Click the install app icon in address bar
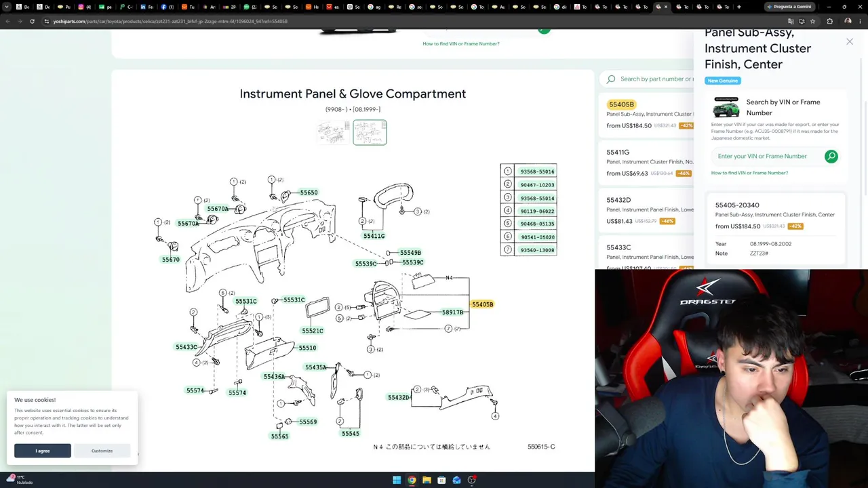The width and height of the screenshot is (868, 488). click(x=802, y=21)
